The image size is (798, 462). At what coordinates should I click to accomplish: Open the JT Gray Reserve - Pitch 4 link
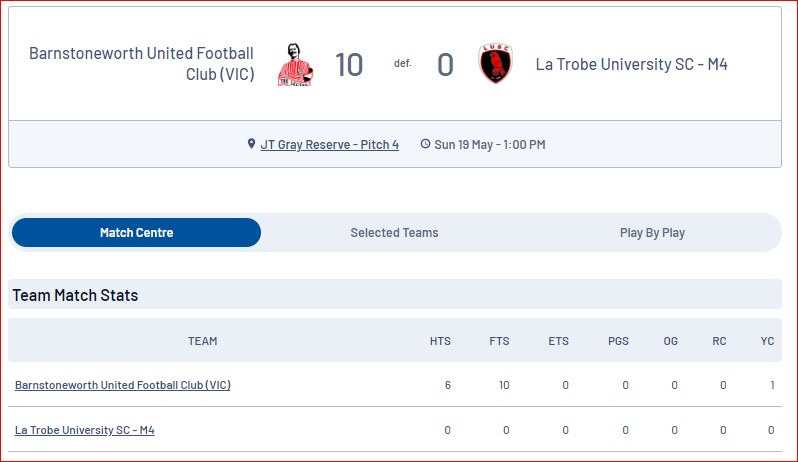tap(329, 145)
